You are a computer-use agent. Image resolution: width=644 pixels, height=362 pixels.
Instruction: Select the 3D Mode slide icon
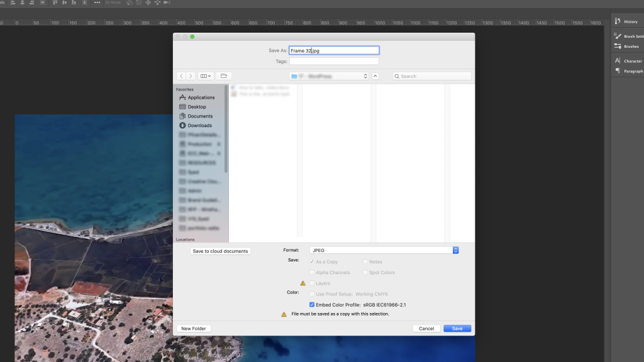(x=157, y=3)
